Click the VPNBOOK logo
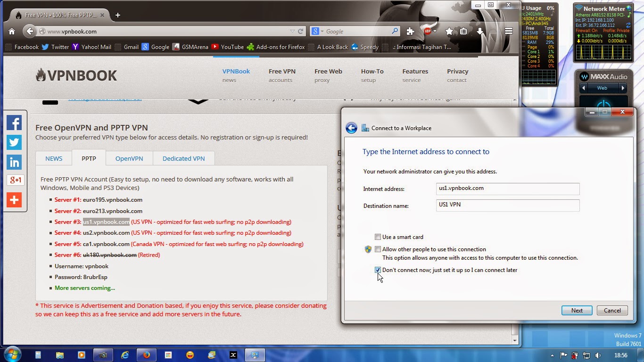This screenshot has height=362, width=644. 76,75
